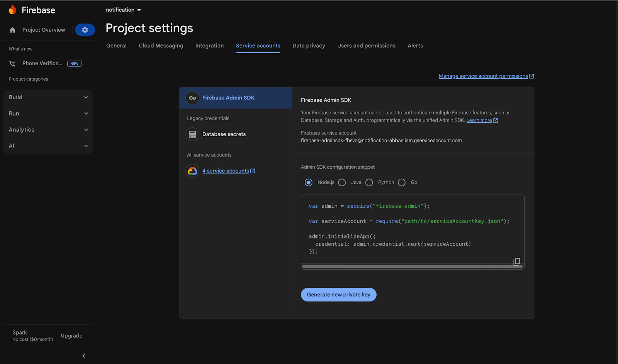
Task: Select Firebase Admin SDK in left panel
Action: click(x=236, y=98)
